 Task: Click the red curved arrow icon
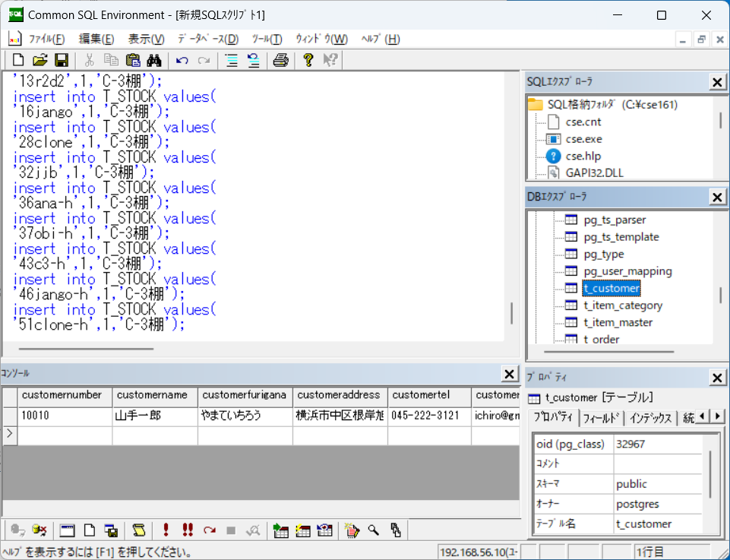click(x=210, y=530)
